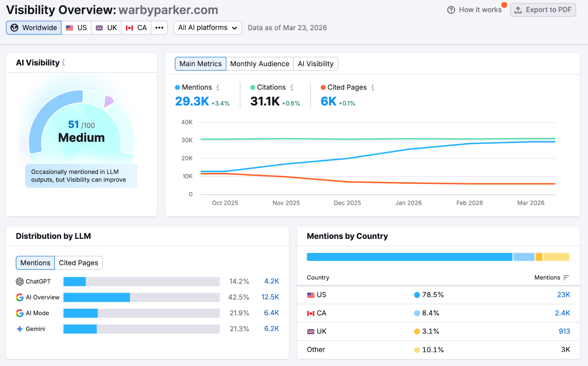Click the How it works question mark icon
This screenshot has height=366, width=588.
451,10
